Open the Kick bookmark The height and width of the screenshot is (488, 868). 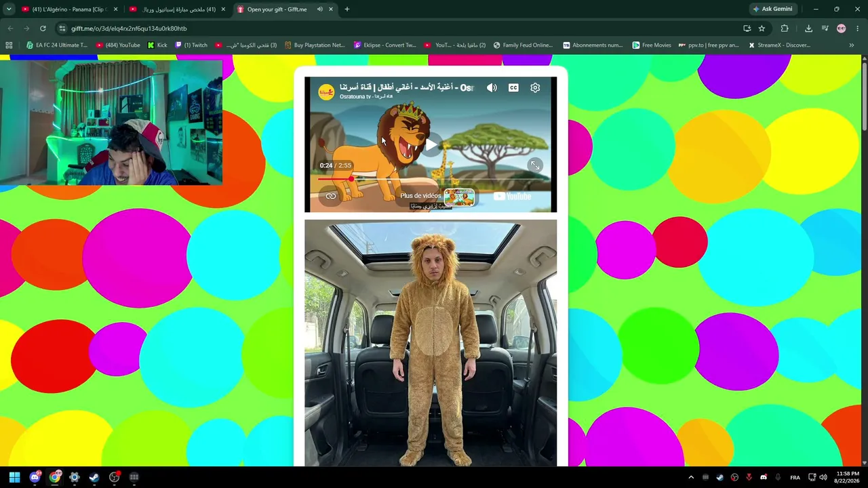157,45
